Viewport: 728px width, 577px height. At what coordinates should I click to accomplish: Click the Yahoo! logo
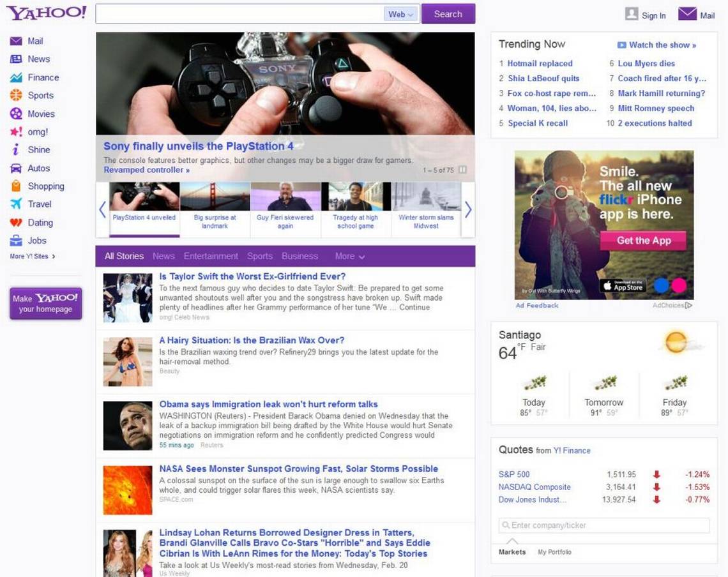pos(46,13)
